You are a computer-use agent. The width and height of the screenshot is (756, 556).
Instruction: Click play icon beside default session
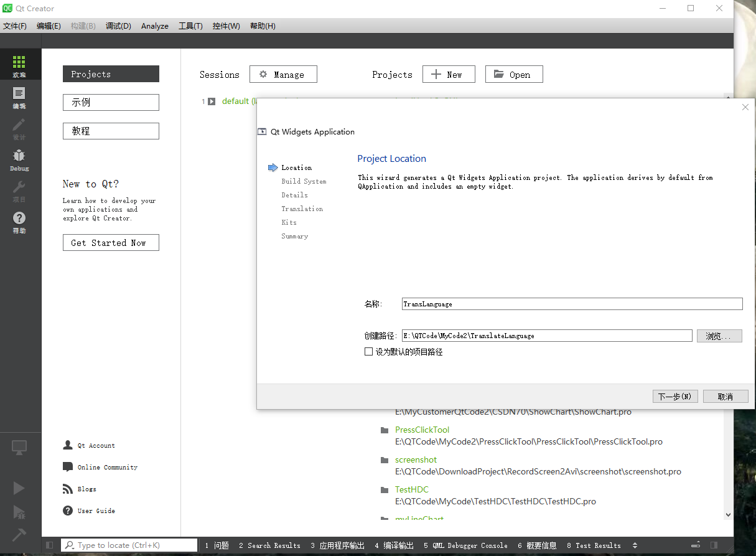[212, 101]
